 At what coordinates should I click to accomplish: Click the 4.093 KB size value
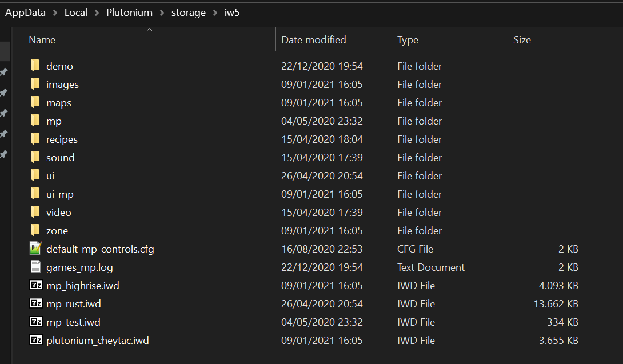coord(558,285)
